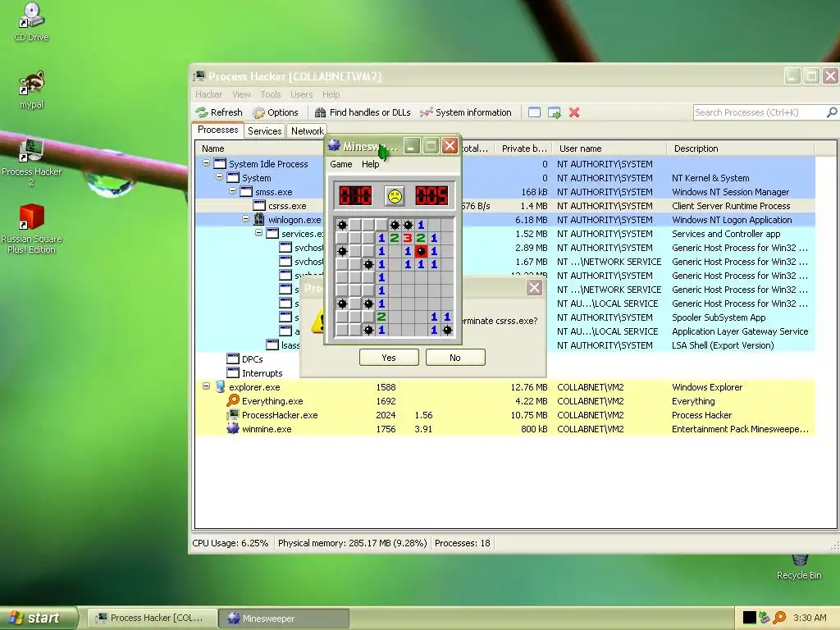Select the Processes tab
The image size is (840, 630).
pos(217,130)
